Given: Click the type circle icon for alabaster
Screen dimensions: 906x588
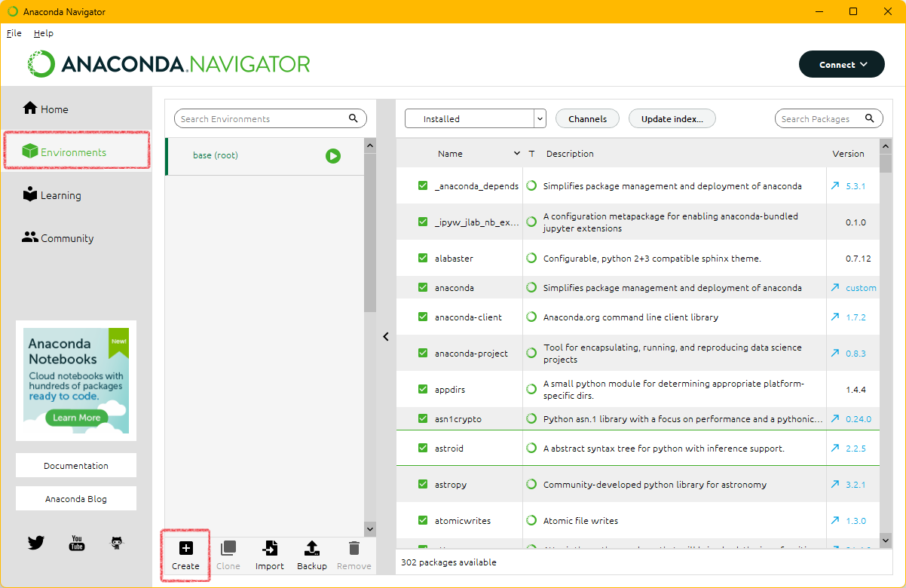Looking at the screenshot, I should click(531, 258).
